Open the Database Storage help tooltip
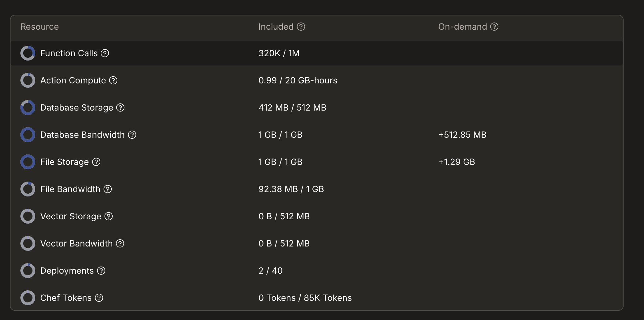 (121, 107)
